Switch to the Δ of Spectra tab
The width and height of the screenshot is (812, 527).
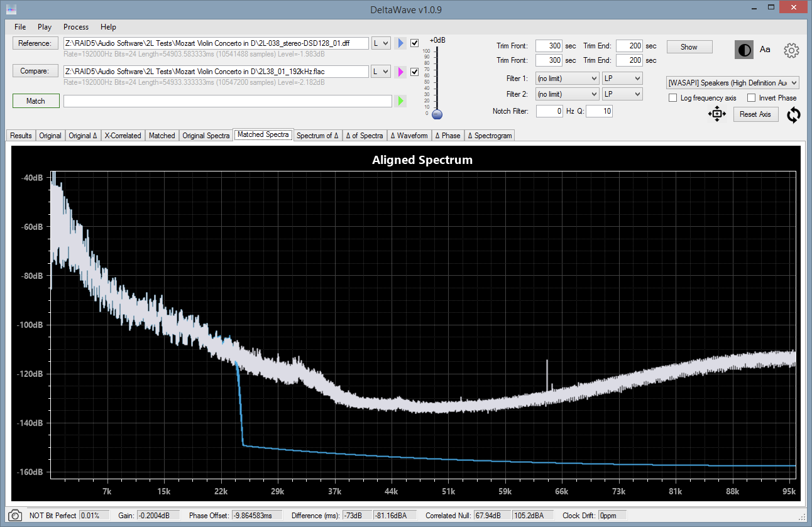365,136
